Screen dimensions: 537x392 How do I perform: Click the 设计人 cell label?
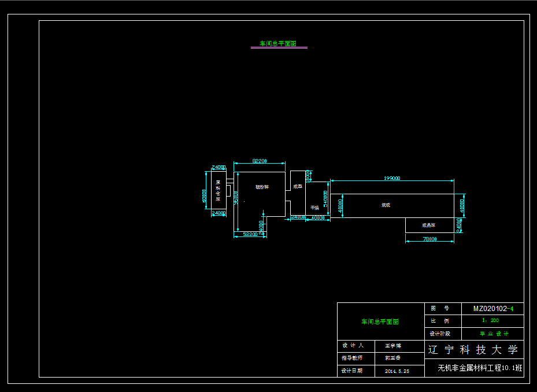click(353, 345)
